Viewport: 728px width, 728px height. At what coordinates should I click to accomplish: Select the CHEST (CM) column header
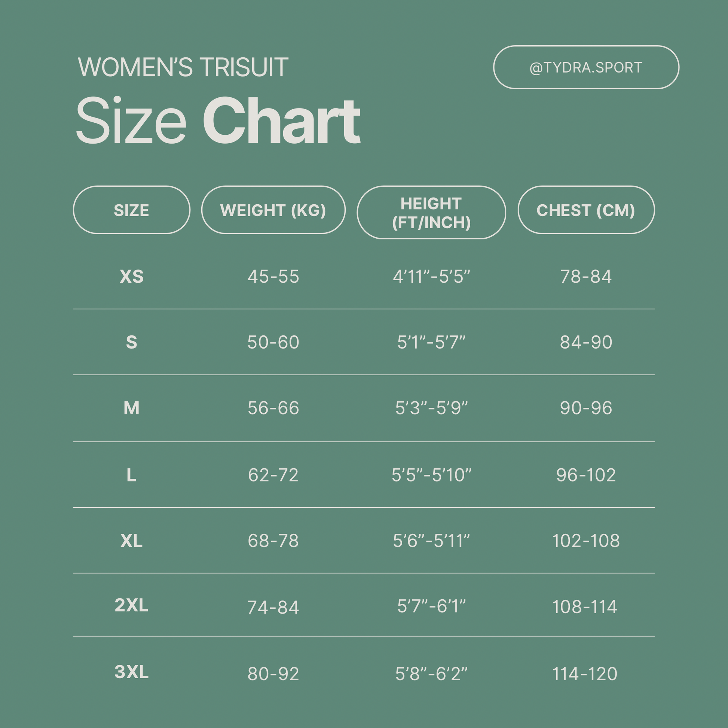586,210
